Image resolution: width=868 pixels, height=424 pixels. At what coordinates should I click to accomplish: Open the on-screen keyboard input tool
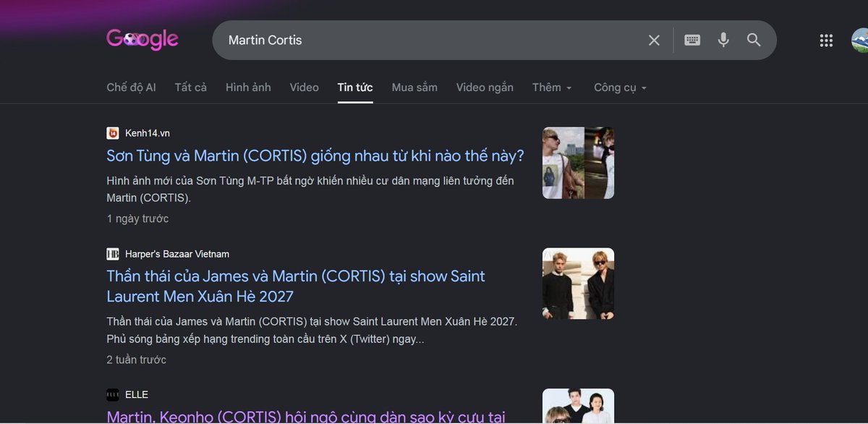pyautogui.click(x=692, y=41)
